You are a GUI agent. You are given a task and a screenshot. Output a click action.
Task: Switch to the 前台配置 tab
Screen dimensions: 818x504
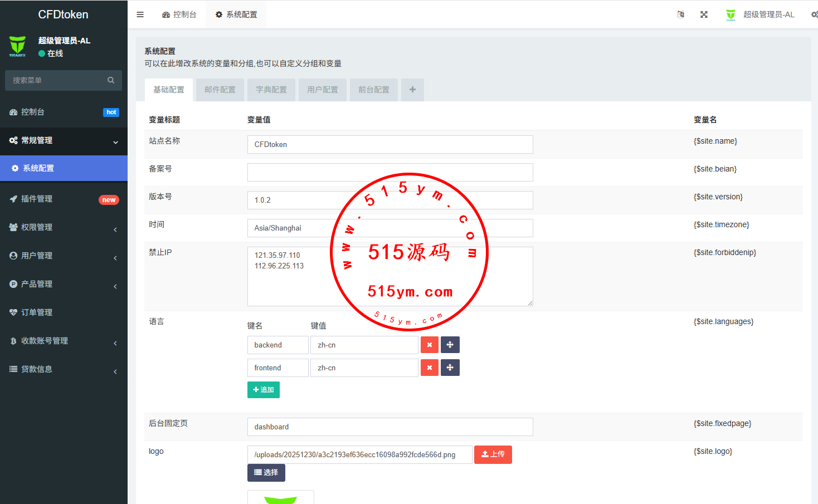click(374, 90)
